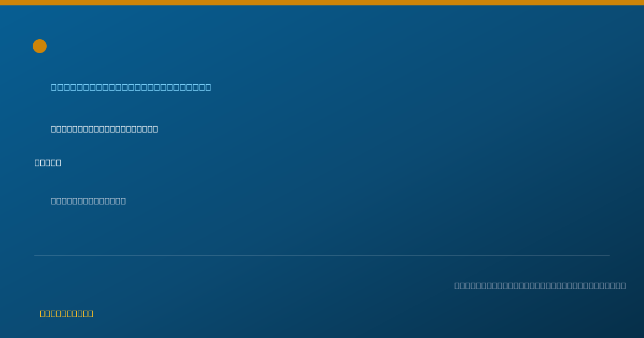Click the orange circle icon

[x=40, y=46]
